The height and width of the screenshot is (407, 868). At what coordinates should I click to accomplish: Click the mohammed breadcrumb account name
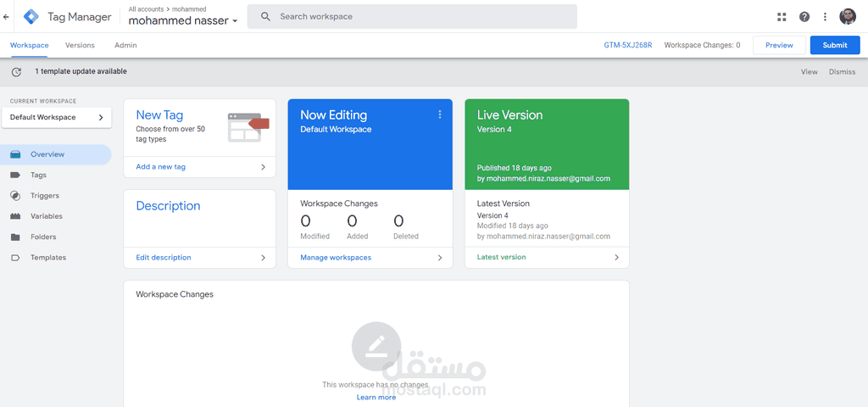[189, 9]
